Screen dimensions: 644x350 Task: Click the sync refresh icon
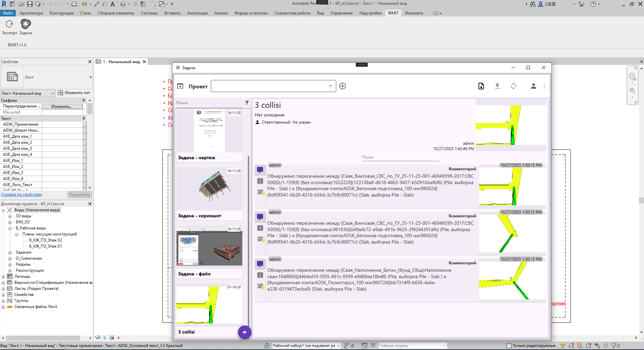pyautogui.click(x=513, y=86)
